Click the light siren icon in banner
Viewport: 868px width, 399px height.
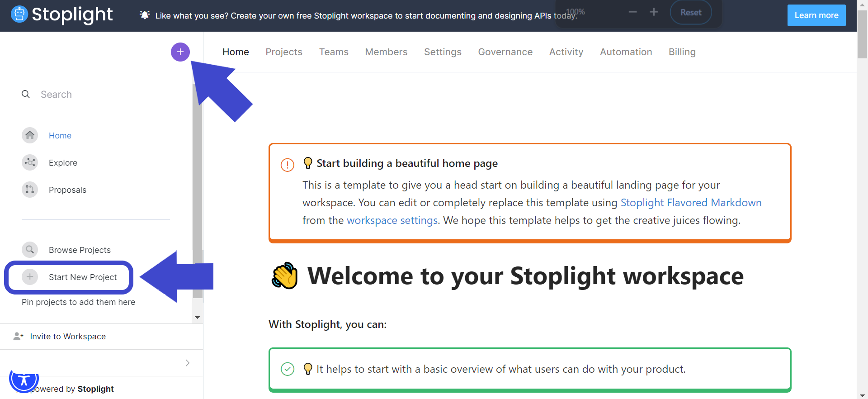click(x=145, y=15)
